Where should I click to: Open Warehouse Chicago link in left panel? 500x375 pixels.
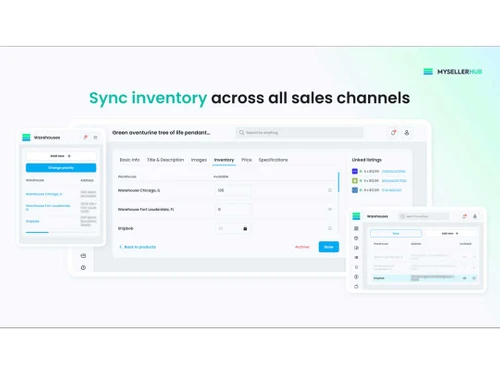click(x=44, y=194)
